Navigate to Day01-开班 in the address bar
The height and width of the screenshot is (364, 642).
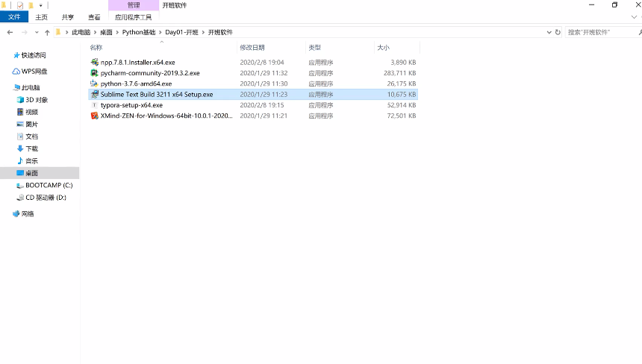181,32
